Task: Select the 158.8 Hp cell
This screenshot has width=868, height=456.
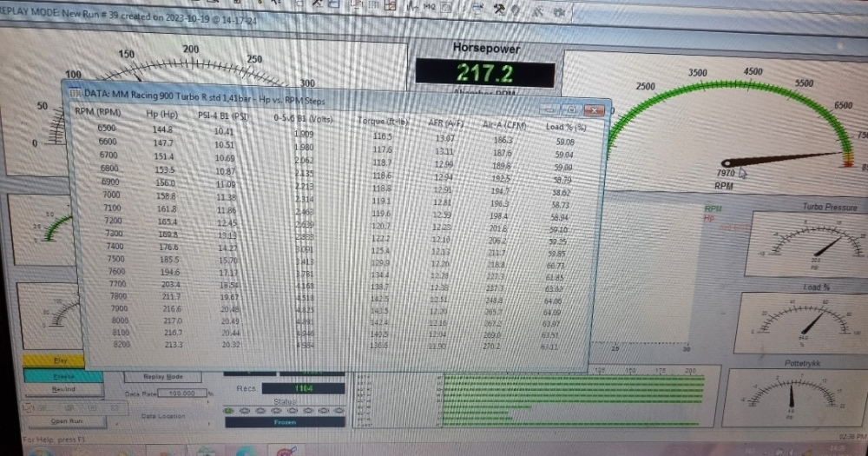Action: (x=166, y=196)
